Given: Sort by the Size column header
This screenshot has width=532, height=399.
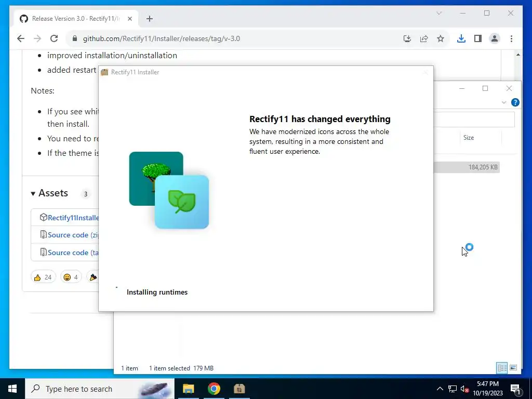Looking at the screenshot, I should [469, 138].
